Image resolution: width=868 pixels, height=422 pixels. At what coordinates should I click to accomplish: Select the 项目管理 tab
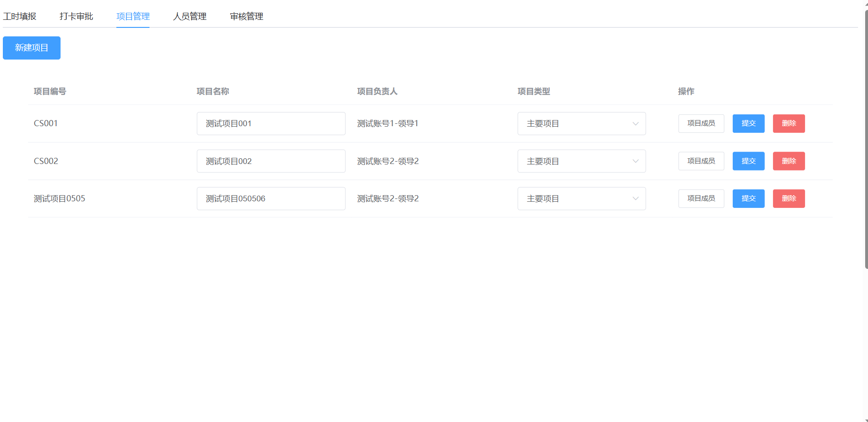[x=133, y=17]
